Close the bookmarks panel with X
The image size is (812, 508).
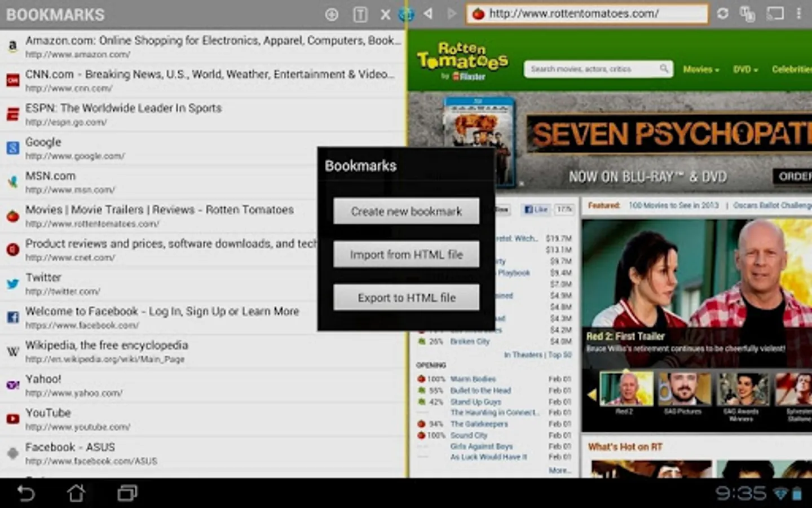point(385,15)
